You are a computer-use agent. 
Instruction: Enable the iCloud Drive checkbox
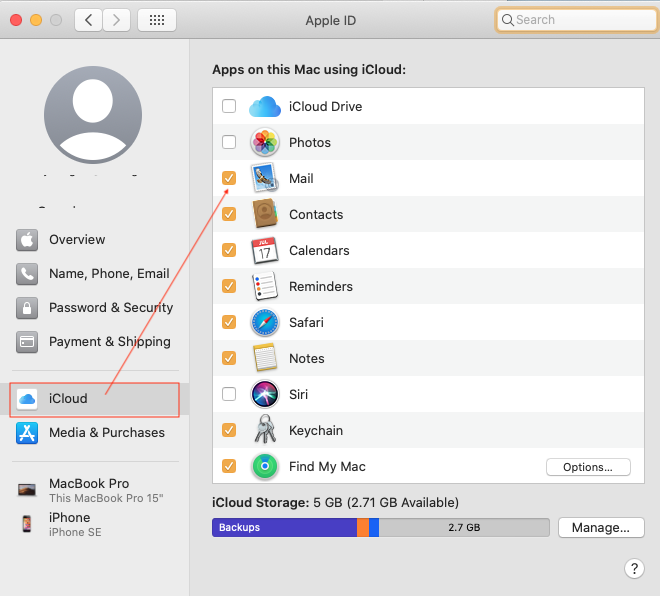pyautogui.click(x=229, y=106)
